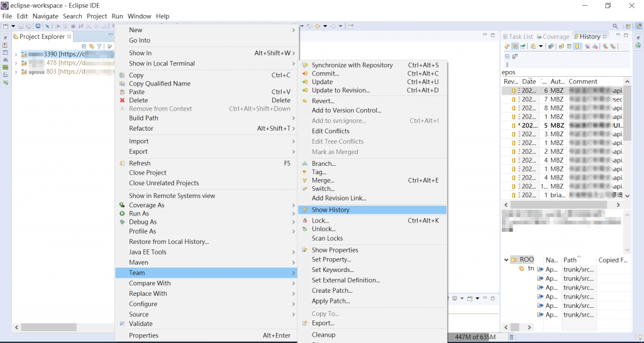This screenshot has height=343, width=644.
Task: Sort history by the Date column header
Action: pyautogui.click(x=530, y=81)
